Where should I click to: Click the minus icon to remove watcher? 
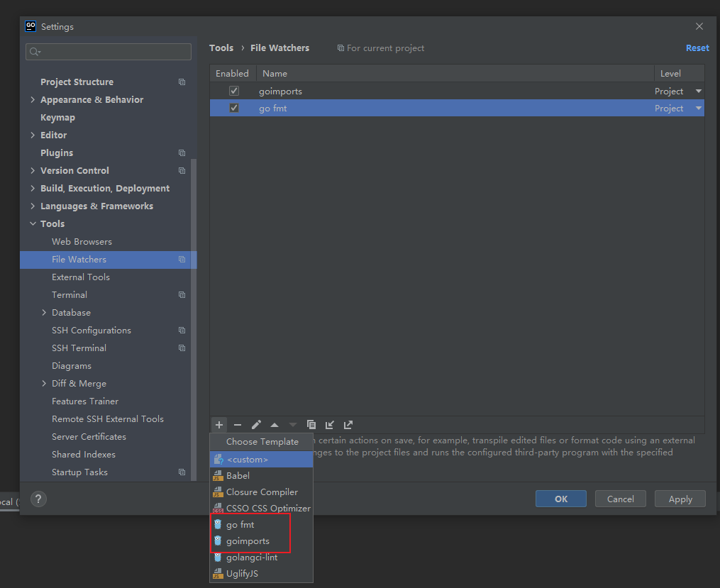click(238, 425)
